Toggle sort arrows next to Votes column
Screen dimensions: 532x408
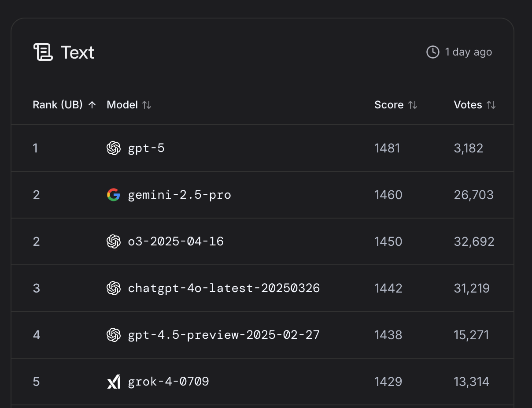(x=491, y=105)
